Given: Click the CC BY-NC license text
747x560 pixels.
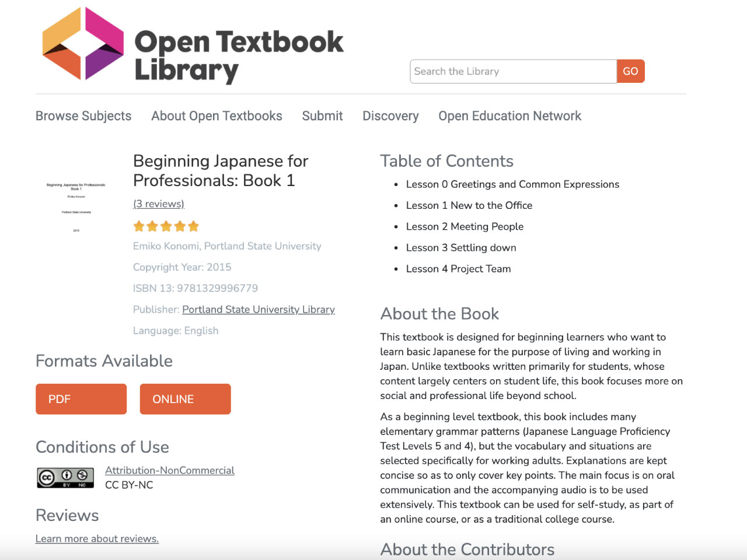Looking at the screenshot, I should pyautogui.click(x=129, y=485).
